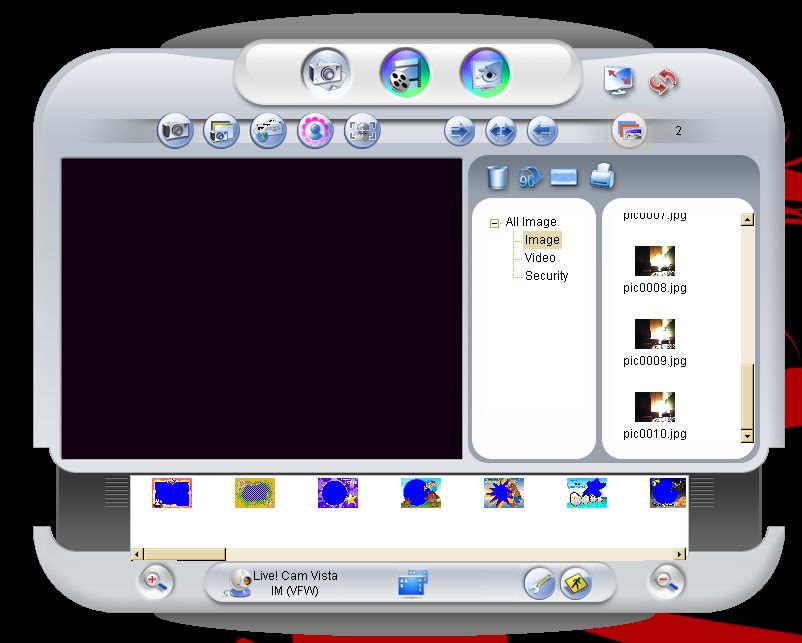Click the burst photo capture icon

(x=221, y=130)
